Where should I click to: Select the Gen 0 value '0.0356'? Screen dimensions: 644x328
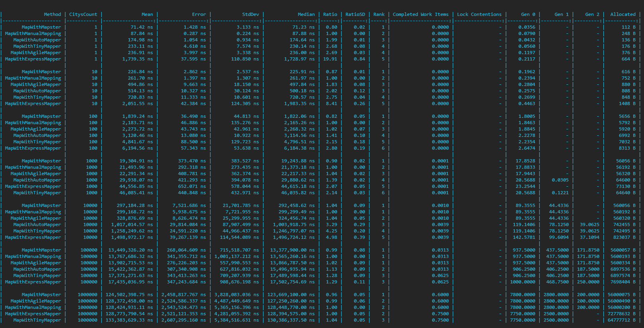pyautogui.click(x=527, y=27)
